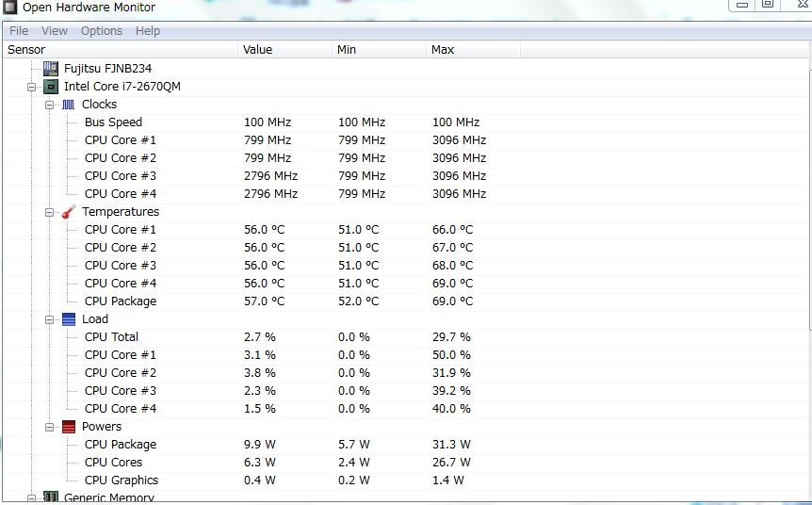Click the Generic Memory RAM icon
812x505 pixels.
pyautogui.click(x=51, y=497)
